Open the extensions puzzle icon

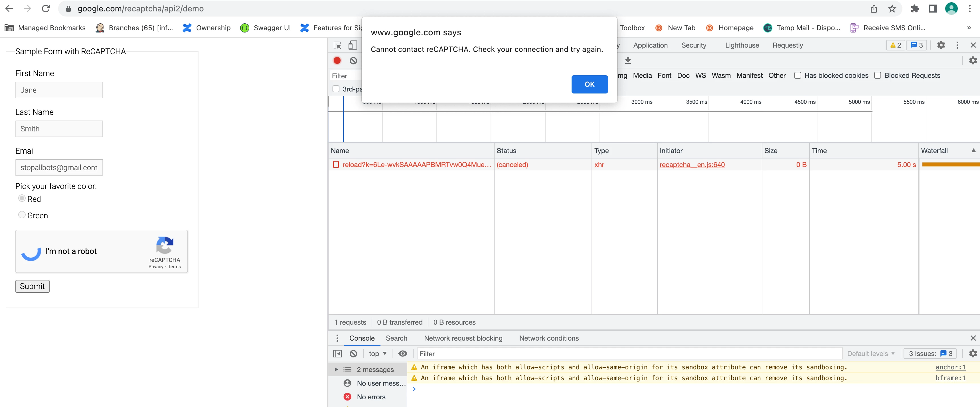915,8
